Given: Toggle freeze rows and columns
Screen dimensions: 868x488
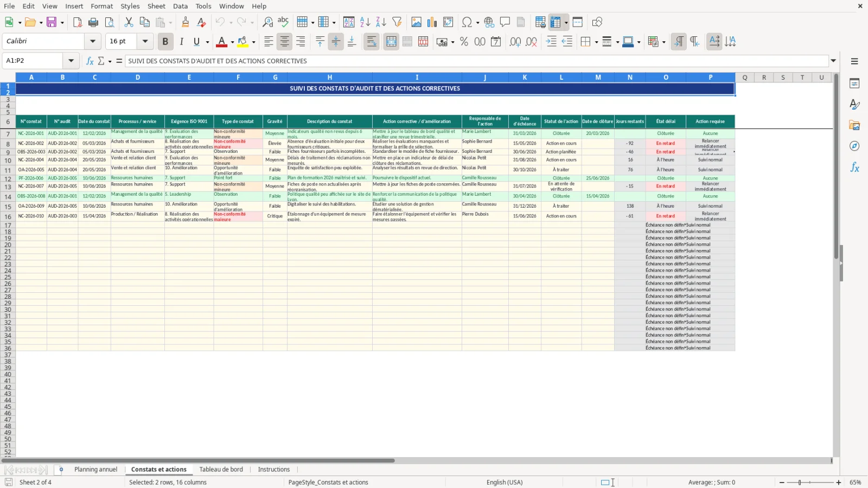Looking at the screenshot, I should click(555, 22).
